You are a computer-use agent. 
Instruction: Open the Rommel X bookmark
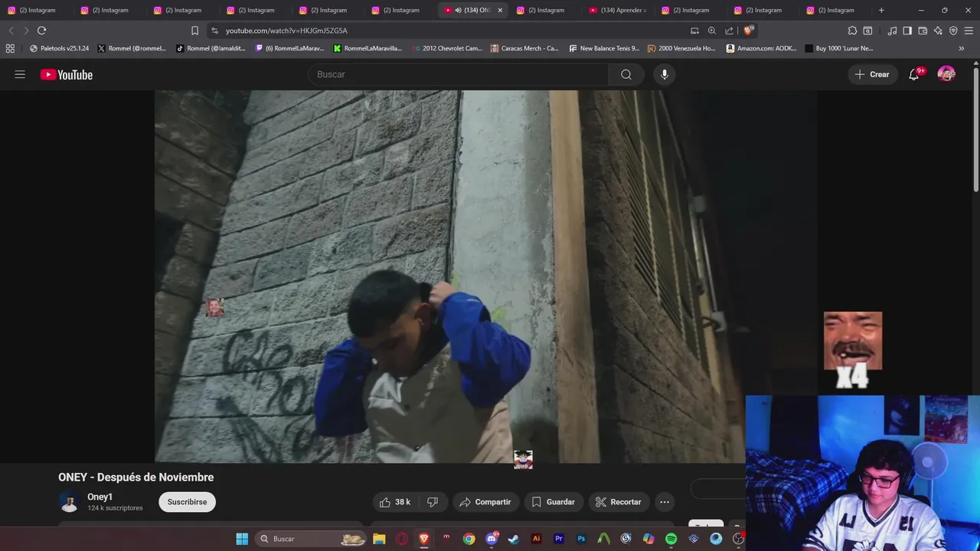(x=132, y=48)
